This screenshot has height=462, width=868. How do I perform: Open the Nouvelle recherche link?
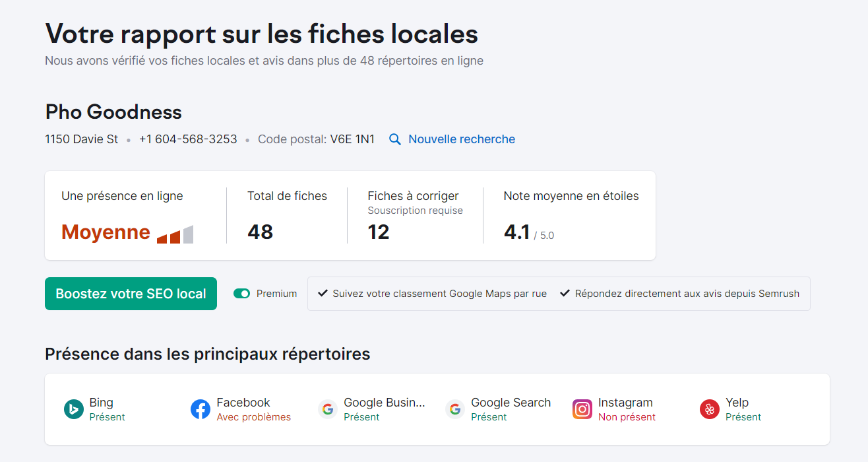[x=462, y=139]
